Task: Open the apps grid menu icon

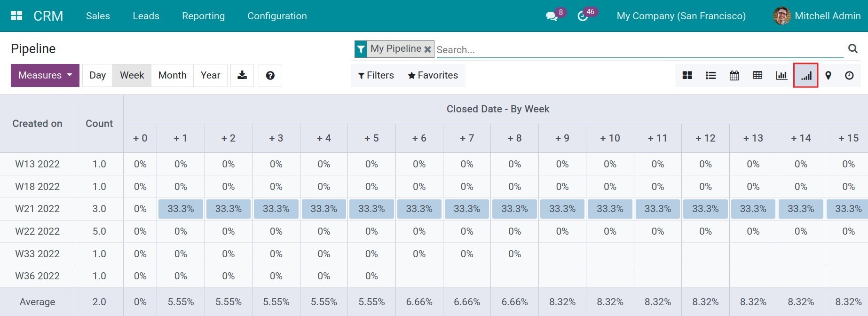Action: (x=16, y=16)
